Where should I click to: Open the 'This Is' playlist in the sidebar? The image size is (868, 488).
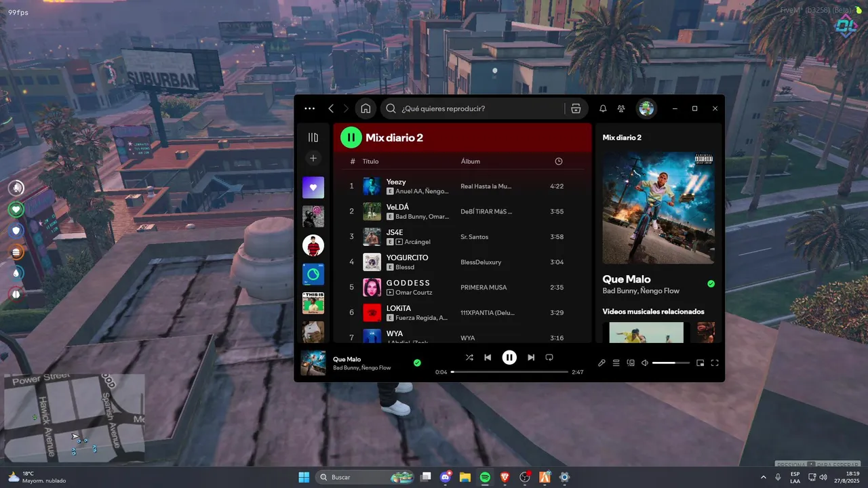click(313, 303)
